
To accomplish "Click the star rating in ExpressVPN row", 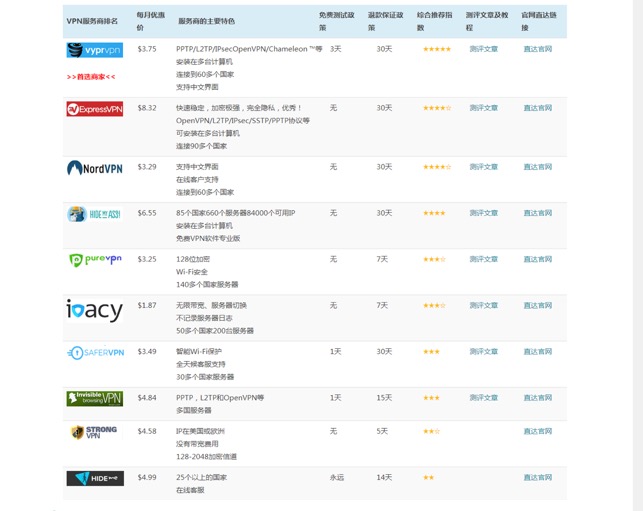I will [x=437, y=108].
